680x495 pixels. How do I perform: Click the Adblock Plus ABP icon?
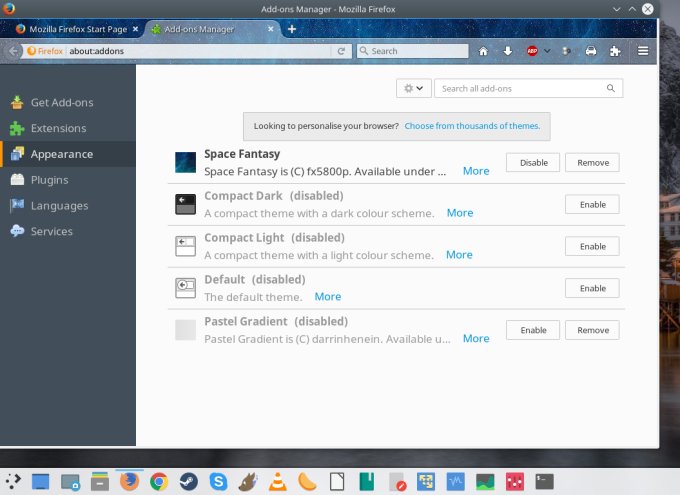(x=532, y=51)
